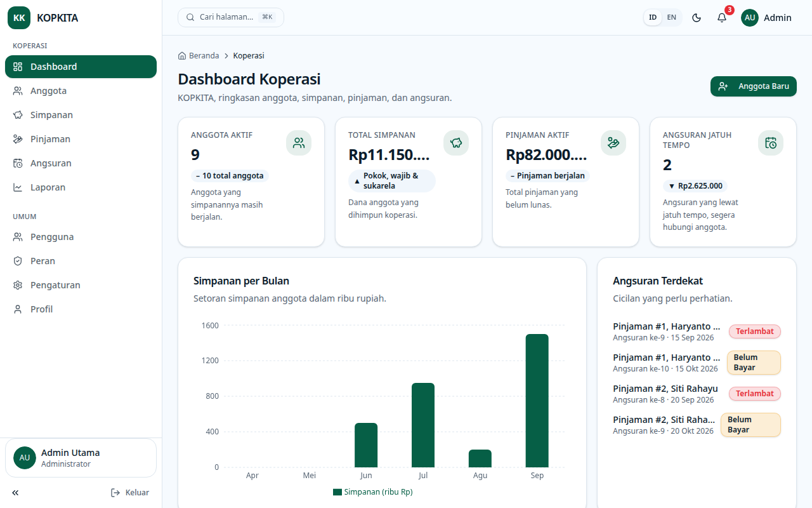Click the Jul bar in the Simpanan chart
The height and width of the screenshot is (508, 812).
click(423, 425)
